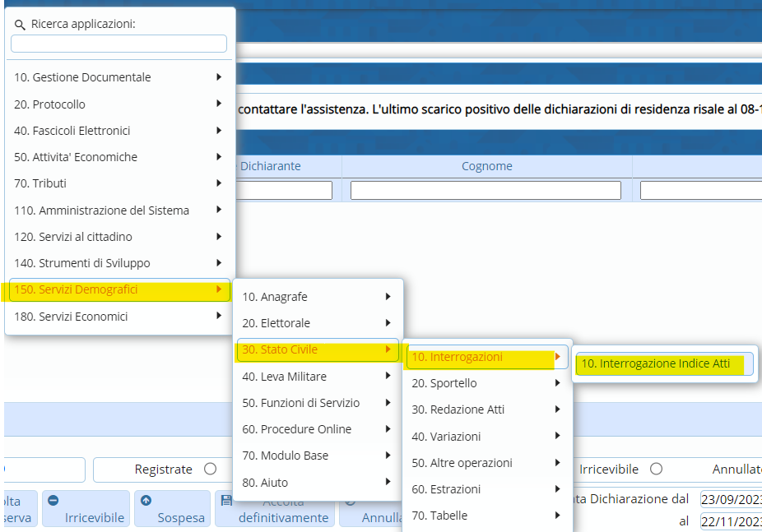Click the start date field 23/09/2023
This screenshot has height=532, width=762.
730,500
